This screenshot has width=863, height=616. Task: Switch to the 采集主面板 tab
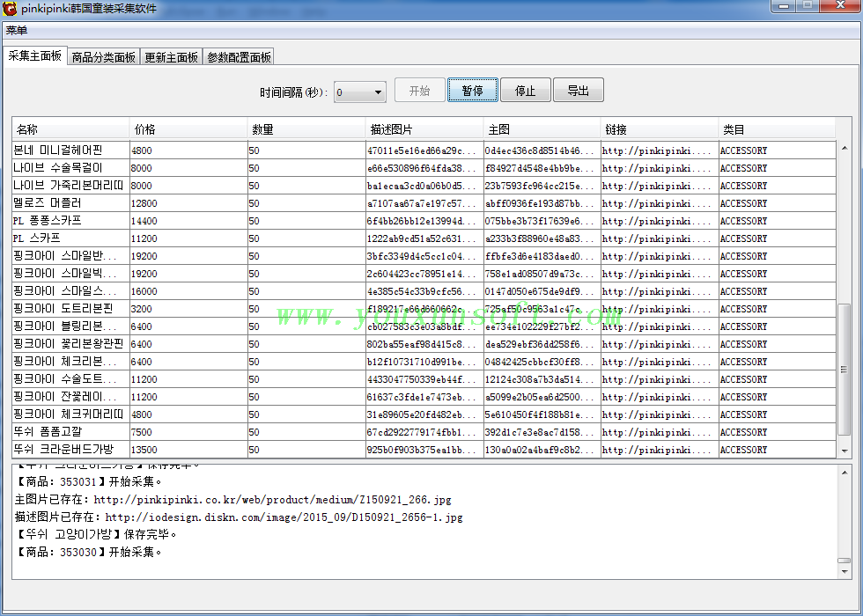[x=35, y=56]
